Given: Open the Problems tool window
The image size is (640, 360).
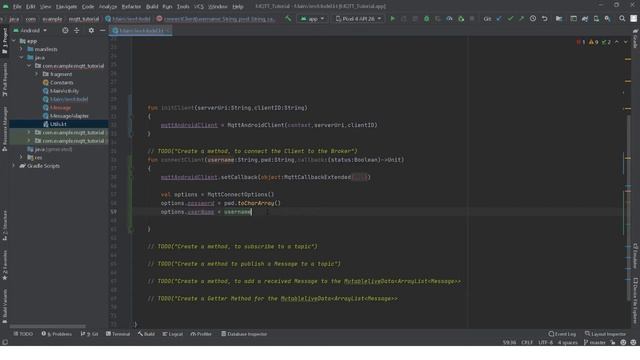Looking at the screenshot, I should 57,334.
